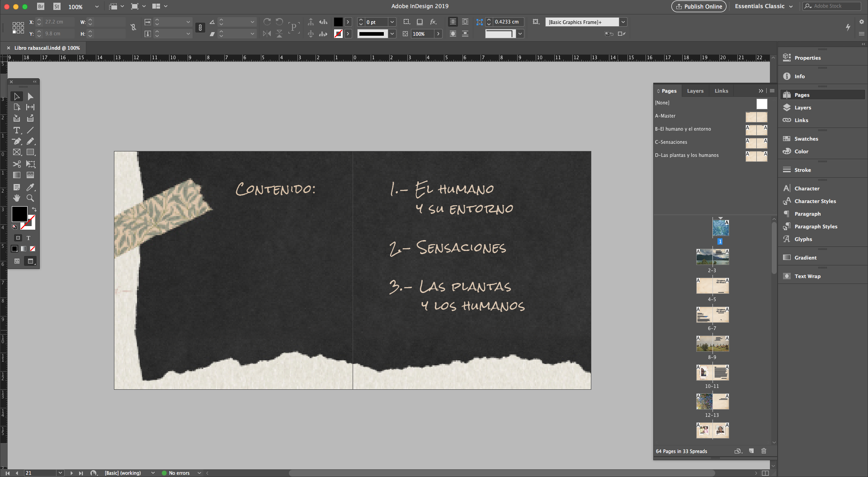The height and width of the screenshot is (477, 868).
Task: Enable wrap around bounding box
Action: click(465, 22)
